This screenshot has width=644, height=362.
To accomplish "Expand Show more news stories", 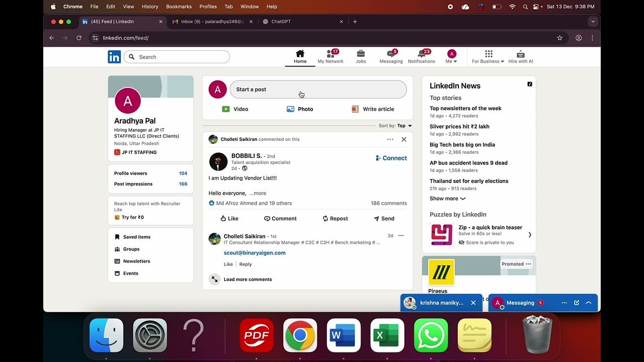I will click(447, 199).
